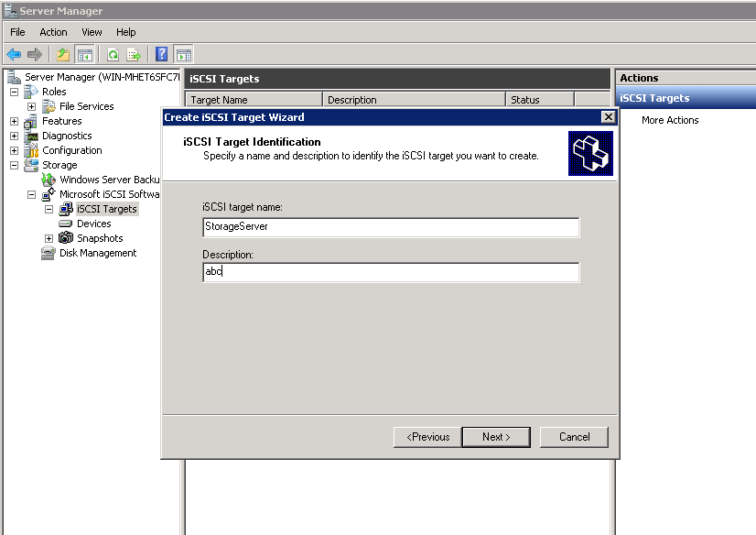Click the Next button in wizard
The image size is (756, 535).
tap(496, 437)
